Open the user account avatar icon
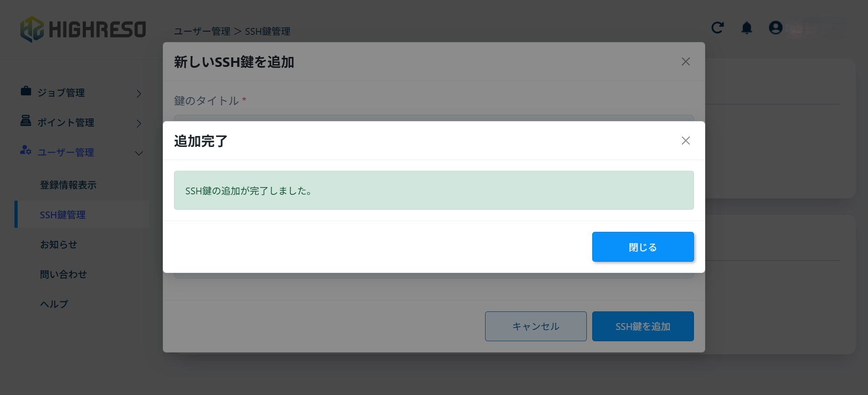Screen dimensions: 868x395 coord(775,28)
